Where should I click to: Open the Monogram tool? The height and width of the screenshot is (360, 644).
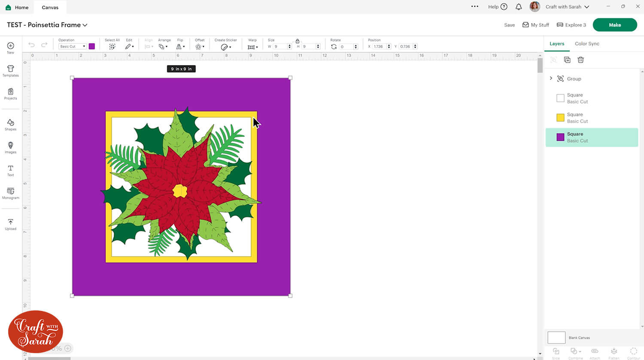(10, 193)
